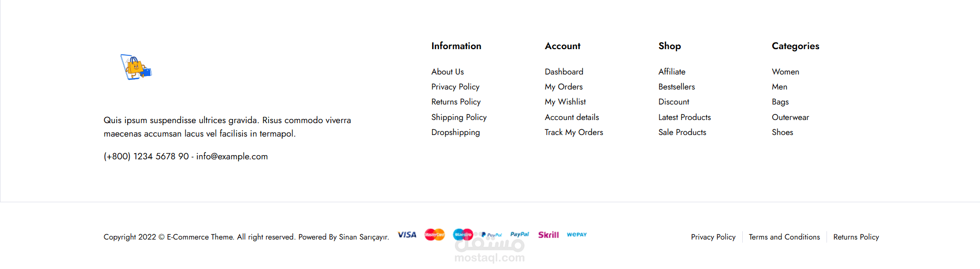This screenshot has width=980, height=269.
Task: Click the Maestro payment icon
Action: point(463,235)
